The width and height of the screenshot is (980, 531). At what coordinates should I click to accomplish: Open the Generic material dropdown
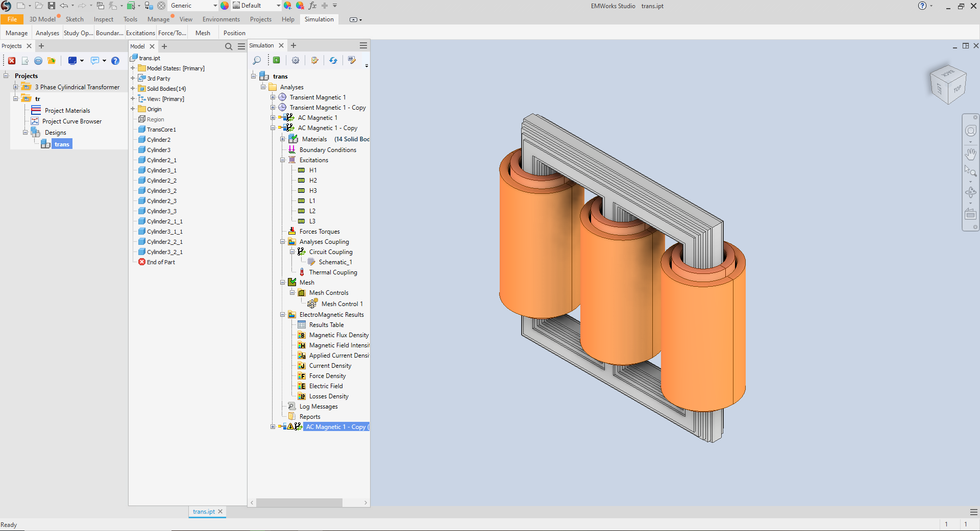click(193, 6)
